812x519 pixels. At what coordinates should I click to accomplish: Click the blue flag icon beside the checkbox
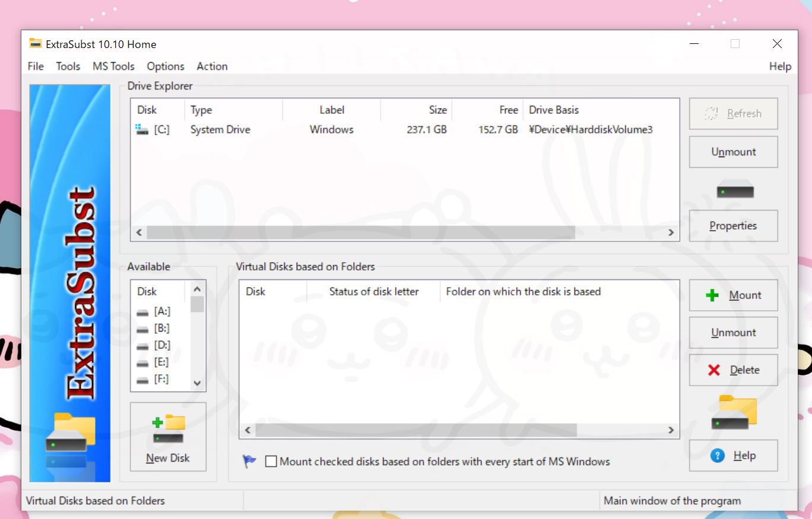coord(249,461)
